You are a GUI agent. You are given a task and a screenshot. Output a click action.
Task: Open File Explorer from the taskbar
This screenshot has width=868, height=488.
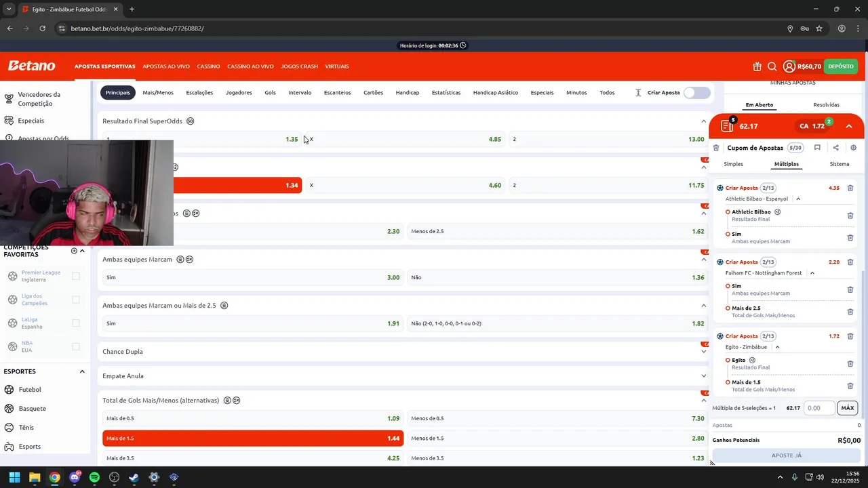tap(35, 477)
